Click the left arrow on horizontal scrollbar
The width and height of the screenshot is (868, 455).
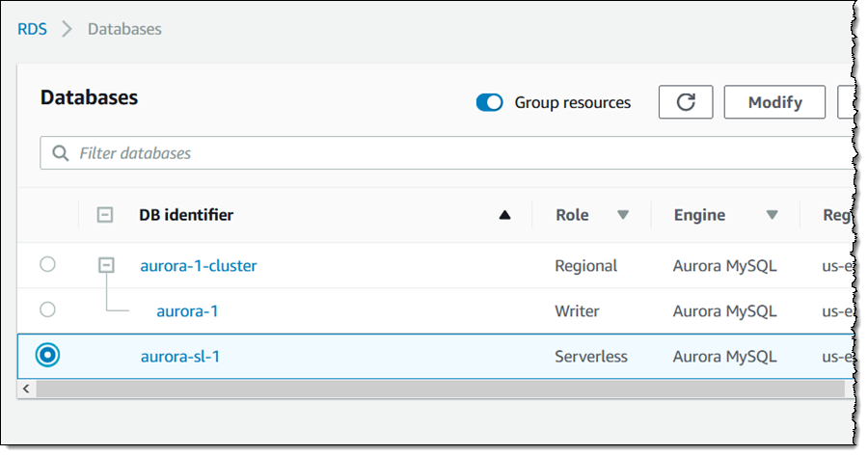point(26,388)
